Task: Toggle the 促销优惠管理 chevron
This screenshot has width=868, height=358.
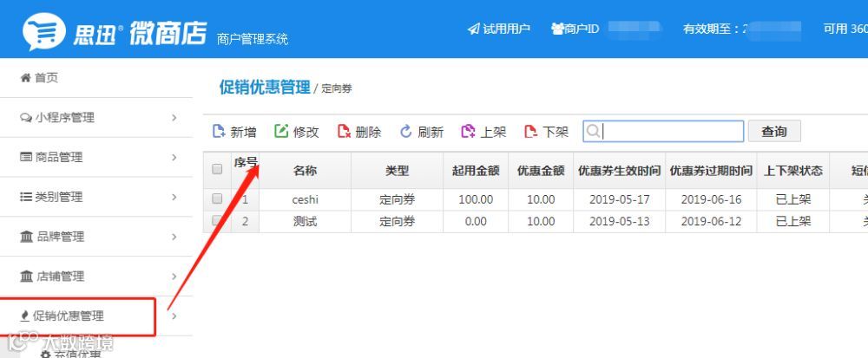Action: (174, 316)
